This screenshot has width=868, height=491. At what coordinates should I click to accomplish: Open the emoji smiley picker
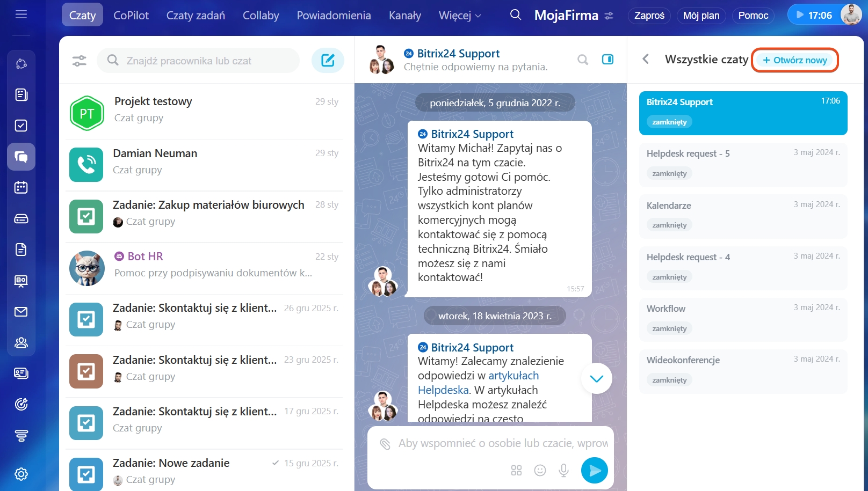point(540,471)
